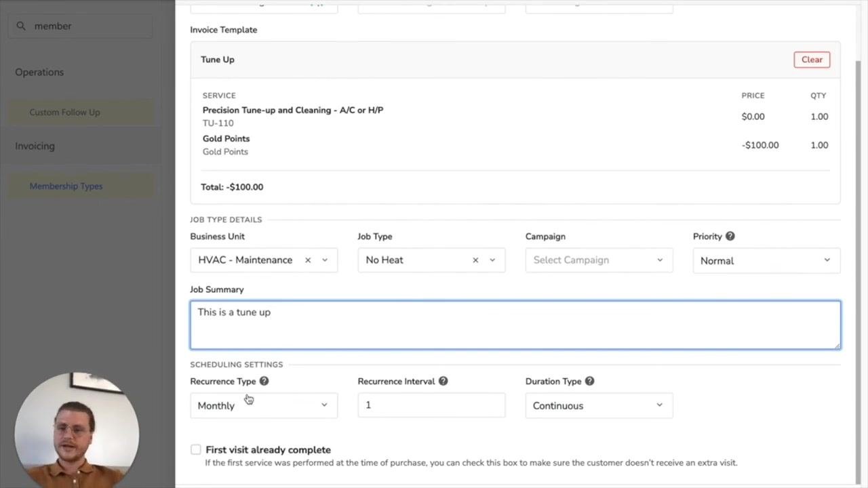Viewport: 868px width, 488px height.
Task: Open the Duration Type dropdown showing Continuous
Action: click(x=599, y=405)
